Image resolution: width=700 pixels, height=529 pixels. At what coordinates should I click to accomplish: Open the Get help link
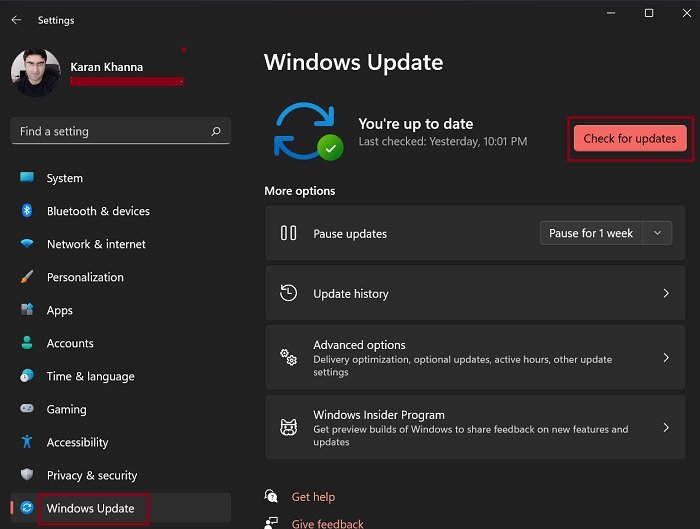point(313,497)
